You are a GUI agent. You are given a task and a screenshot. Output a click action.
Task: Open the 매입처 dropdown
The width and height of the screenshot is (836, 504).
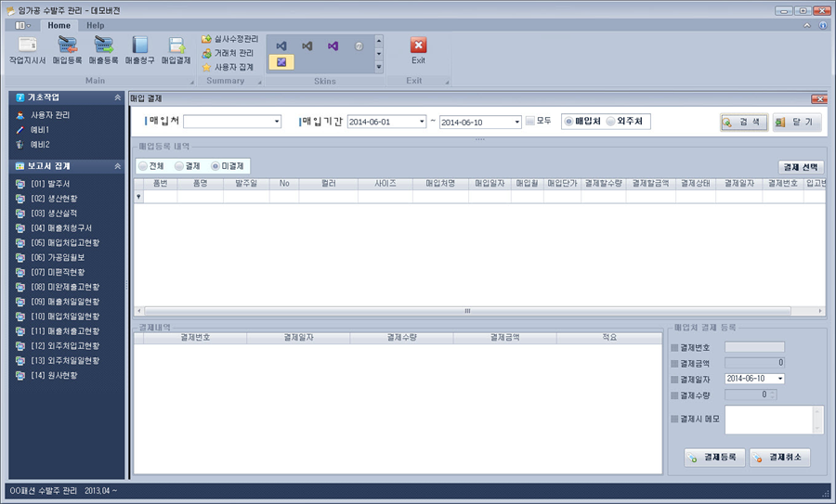click(x=277, y=122)
